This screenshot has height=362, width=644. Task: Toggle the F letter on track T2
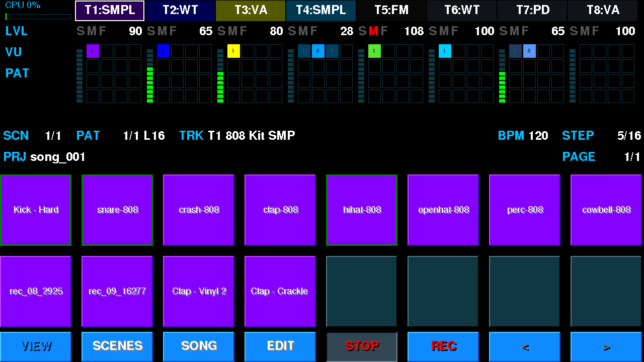coord(173,31)
